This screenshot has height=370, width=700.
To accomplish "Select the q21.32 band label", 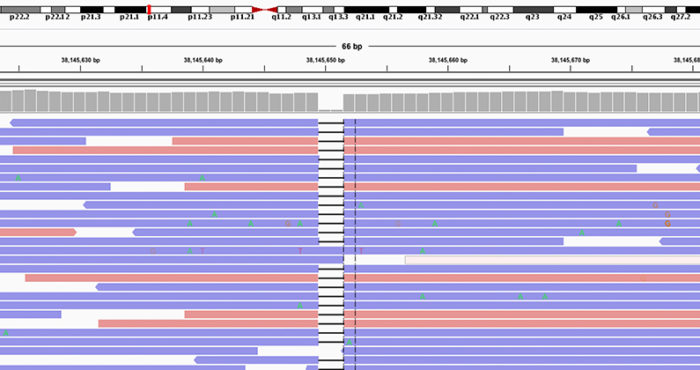I will coord(430,17).
